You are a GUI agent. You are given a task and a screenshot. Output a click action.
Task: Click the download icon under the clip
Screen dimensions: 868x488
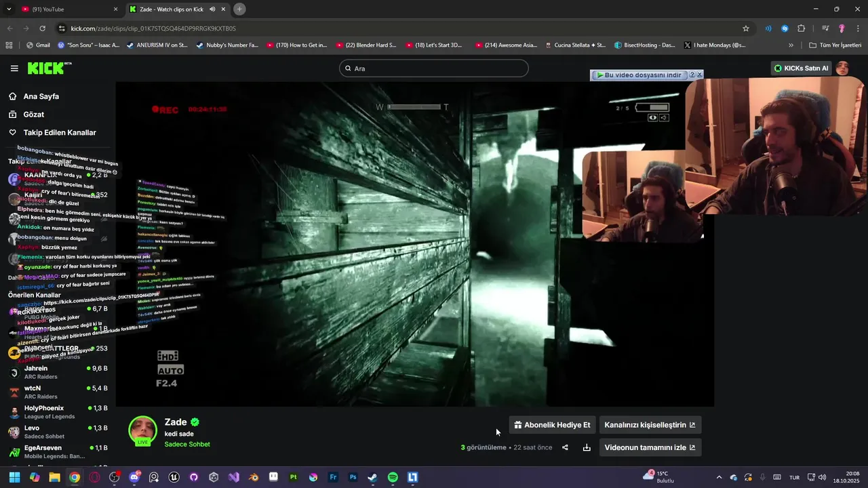[587, 447]
